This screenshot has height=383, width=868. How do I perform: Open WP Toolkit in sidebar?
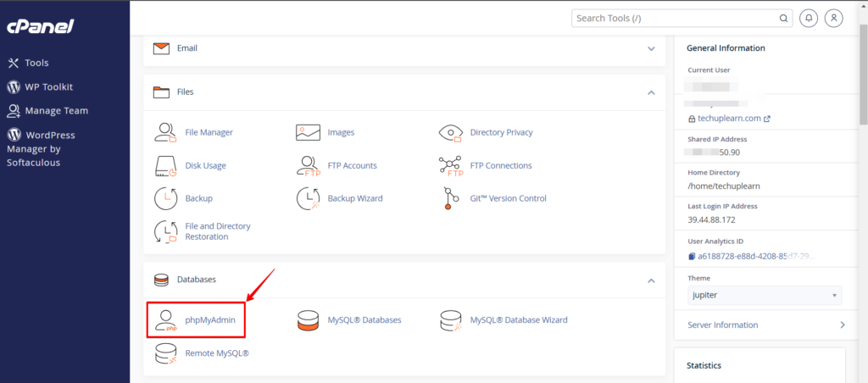pyautogui.click(x=48, y=87)
